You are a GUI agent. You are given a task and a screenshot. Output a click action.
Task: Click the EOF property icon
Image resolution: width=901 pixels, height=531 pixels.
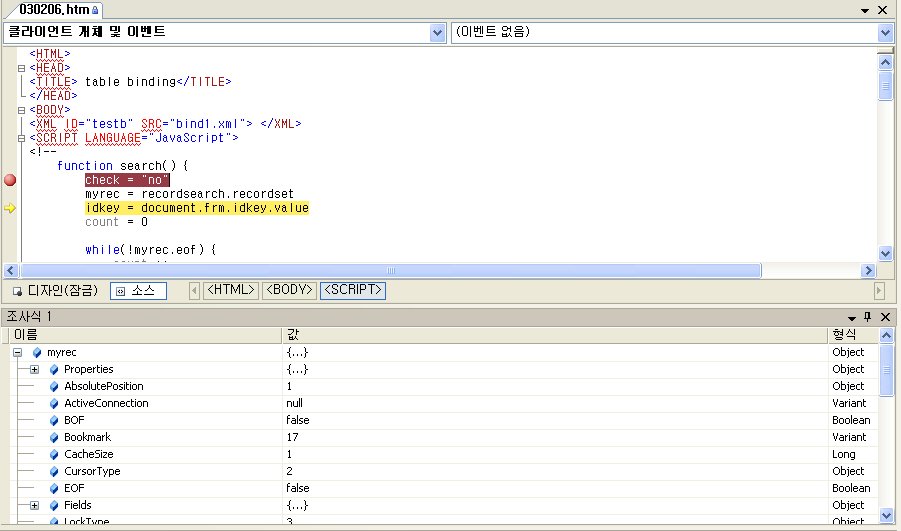click(x=54, y=488)
